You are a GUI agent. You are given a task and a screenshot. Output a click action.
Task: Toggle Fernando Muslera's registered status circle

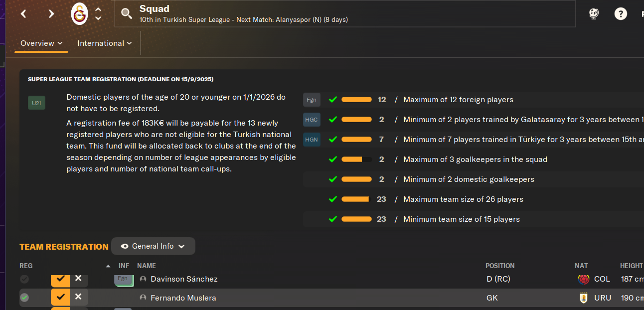point(24,298)
